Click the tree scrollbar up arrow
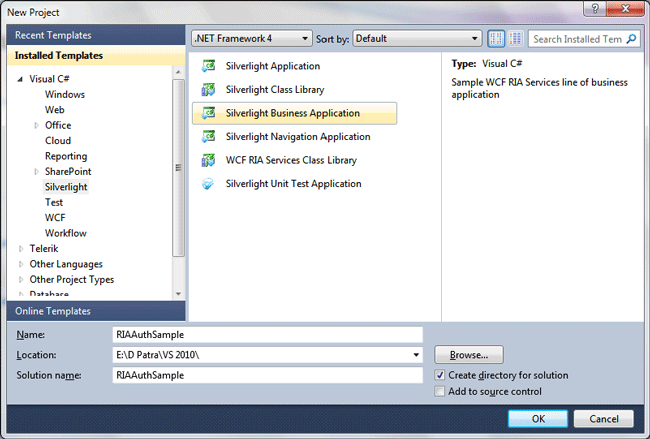The width and height of the screenshot is (650, 439). (178, 72)
